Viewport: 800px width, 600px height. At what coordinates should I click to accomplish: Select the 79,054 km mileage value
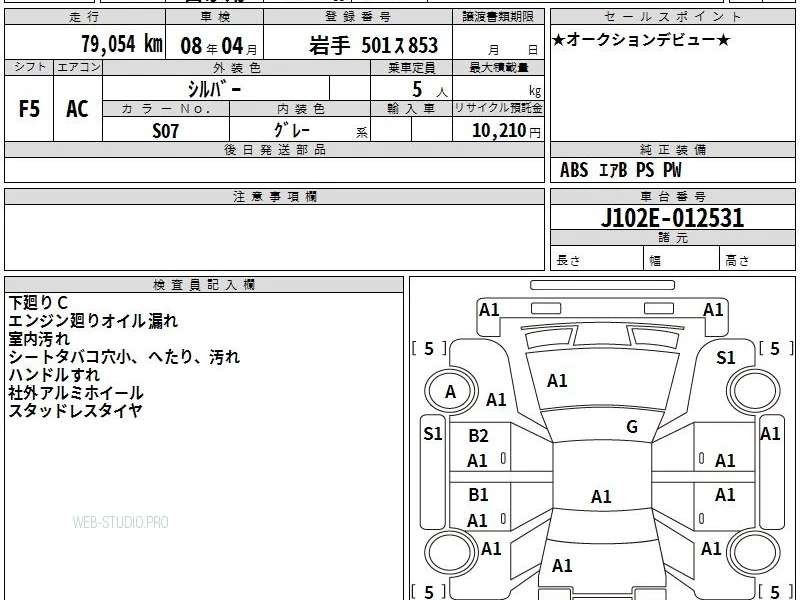(122, 44)
